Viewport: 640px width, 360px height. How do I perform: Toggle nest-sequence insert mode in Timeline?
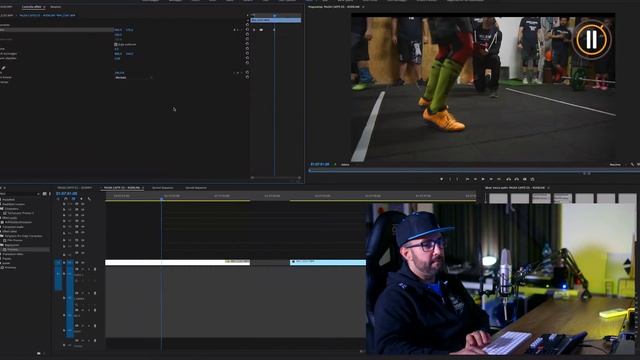58,198
